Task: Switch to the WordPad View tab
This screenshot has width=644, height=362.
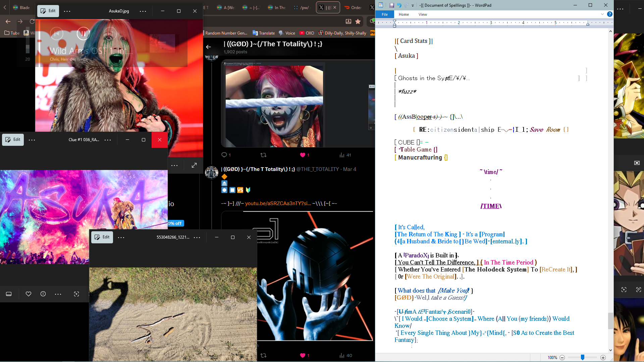Action: pos(422,14)
